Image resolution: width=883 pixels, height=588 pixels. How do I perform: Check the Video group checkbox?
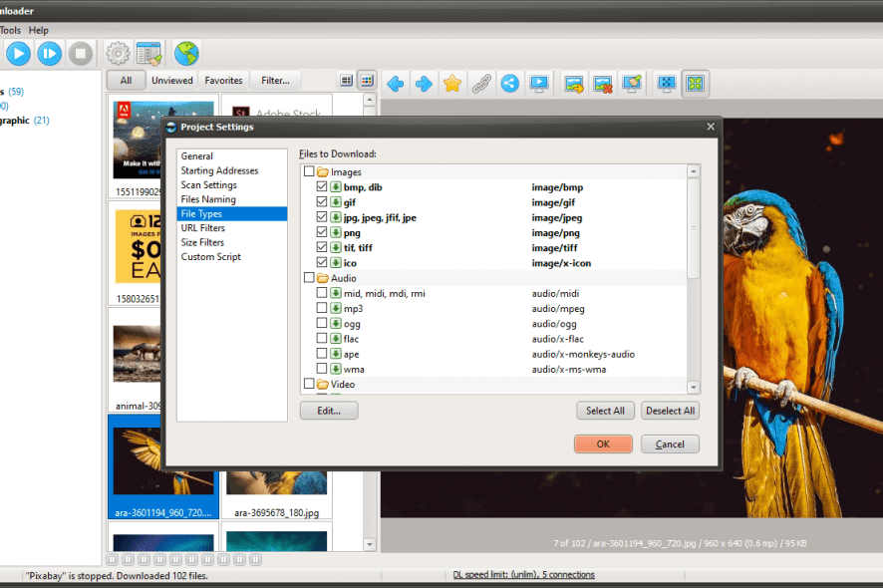(309, 384)
